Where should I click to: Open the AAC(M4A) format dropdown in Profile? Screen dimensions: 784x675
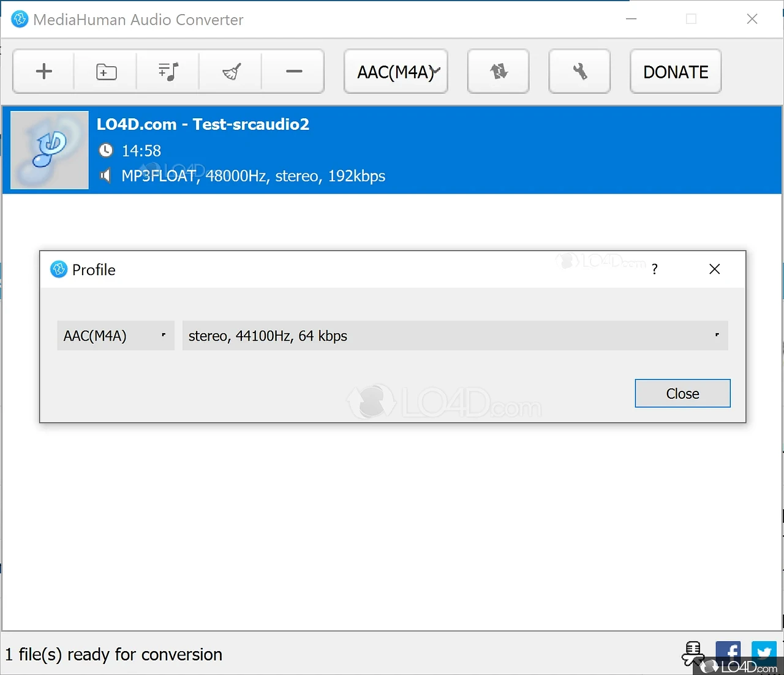click(x=116, y=336)
